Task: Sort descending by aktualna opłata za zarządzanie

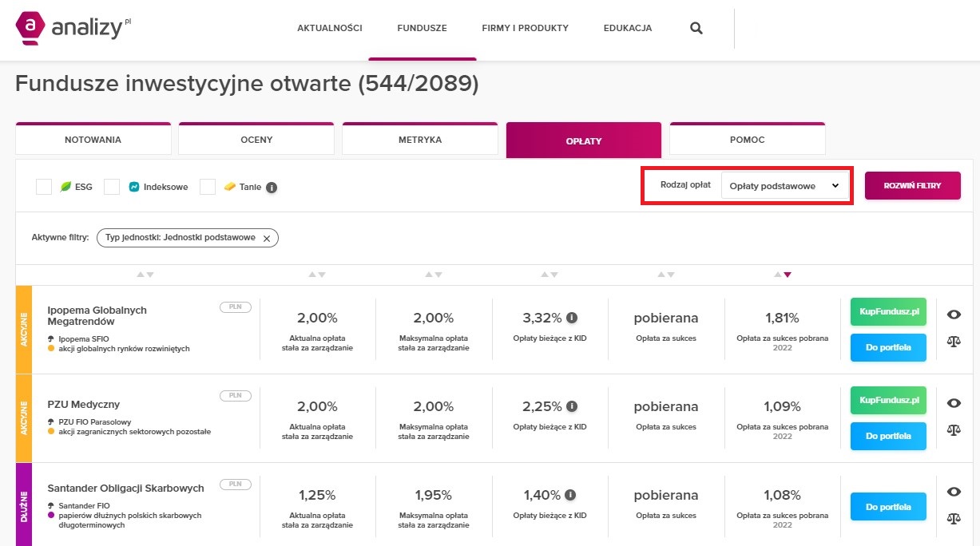Action: tap(322, 275)
